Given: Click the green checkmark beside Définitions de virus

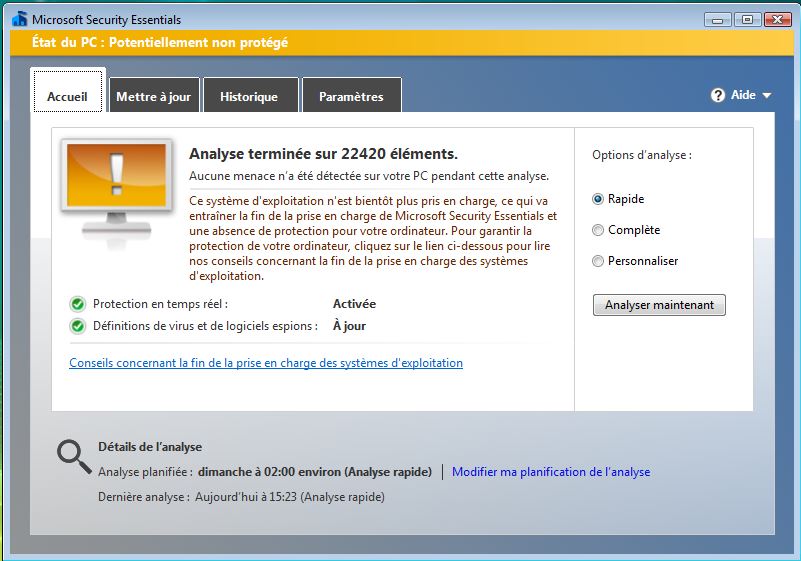Looking at the screenshot, I should coord(78,326).
